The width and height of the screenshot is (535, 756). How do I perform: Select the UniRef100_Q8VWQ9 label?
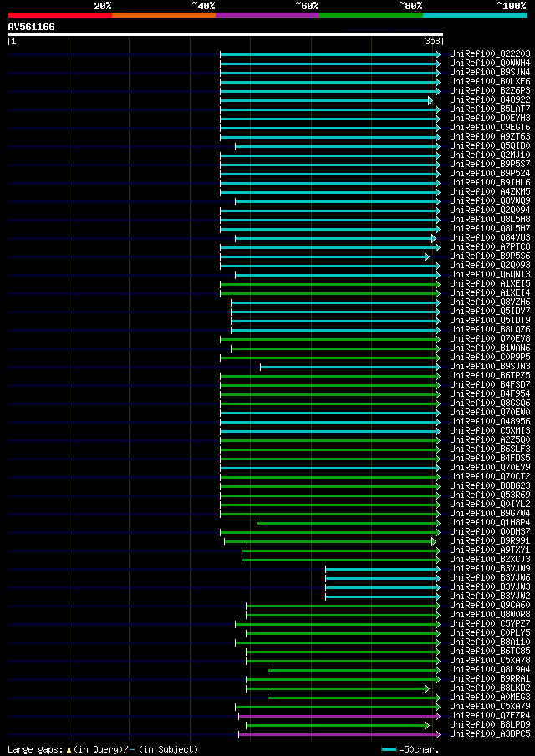(x=490, y=201)
